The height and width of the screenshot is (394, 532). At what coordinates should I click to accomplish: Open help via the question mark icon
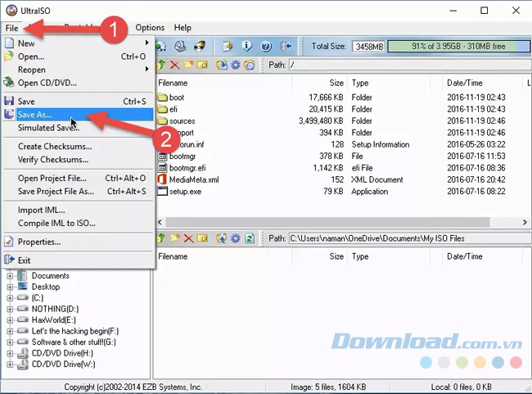[266, 47]
